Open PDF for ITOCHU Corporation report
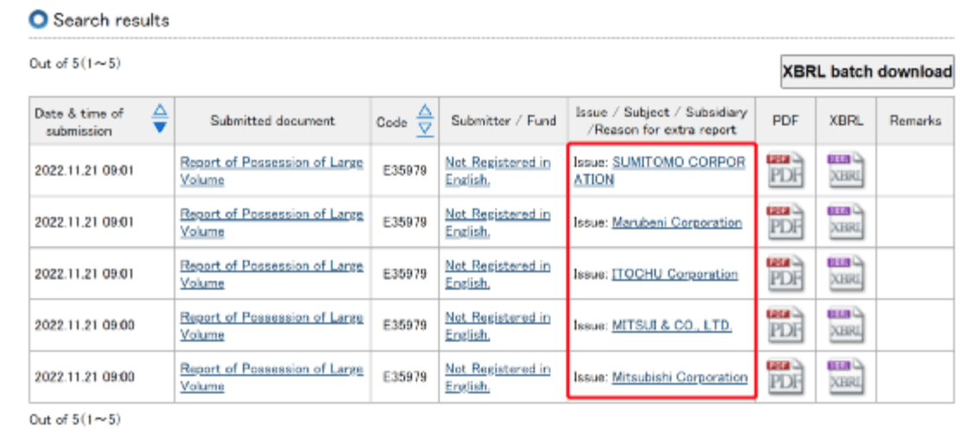Image resolution: width=980 pixels, height=434 pixels. (x=785, y=273)
